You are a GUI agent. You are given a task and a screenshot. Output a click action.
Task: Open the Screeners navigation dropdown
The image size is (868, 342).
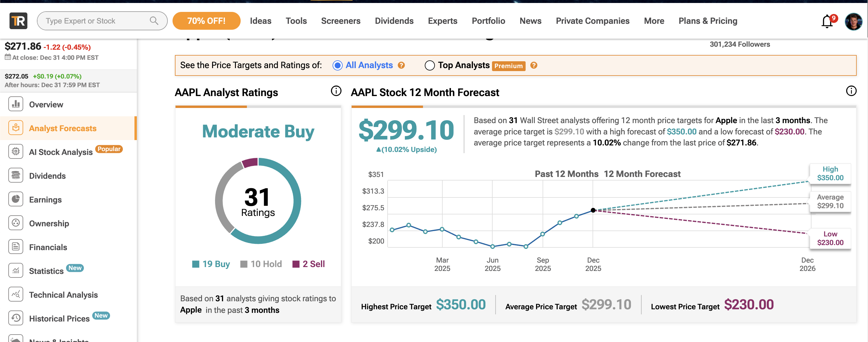340,21
